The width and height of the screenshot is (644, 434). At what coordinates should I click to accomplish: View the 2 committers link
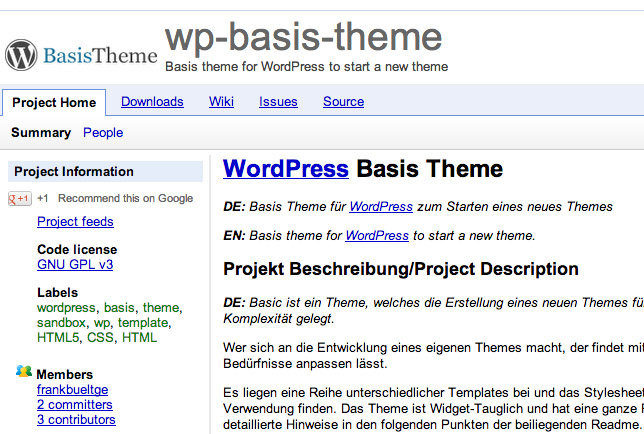[x=74, y=405]
